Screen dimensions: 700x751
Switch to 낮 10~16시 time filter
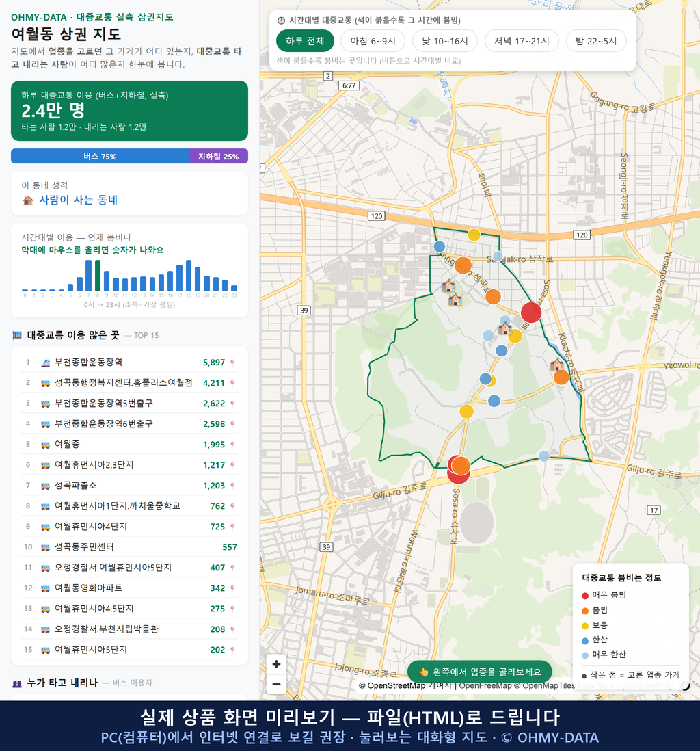[x=445, y=41]
